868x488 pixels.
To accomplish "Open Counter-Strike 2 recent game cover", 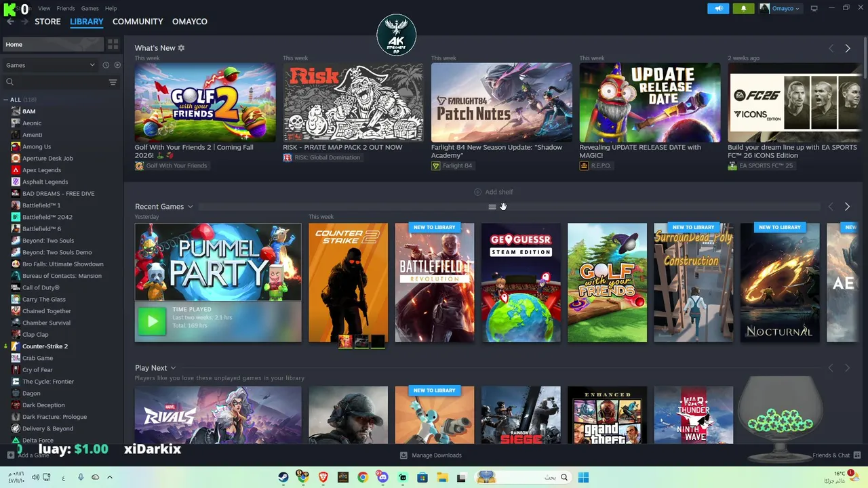I will [348, 283].
